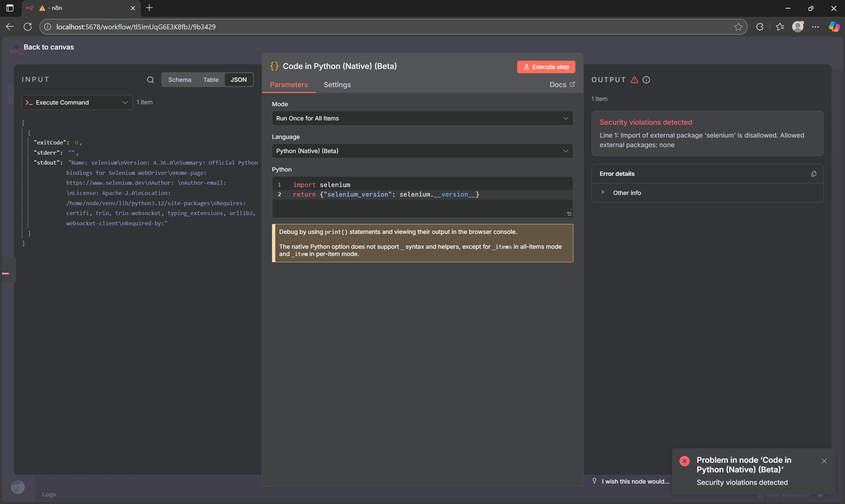Open Copilot from the browser toolbar
Screen dimensions: 845x504
(834, 26)
